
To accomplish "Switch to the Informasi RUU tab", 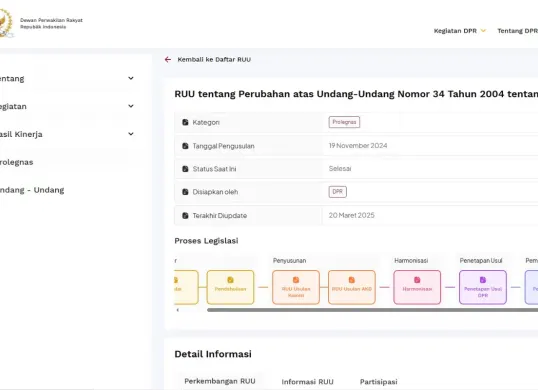I will 307,382.
